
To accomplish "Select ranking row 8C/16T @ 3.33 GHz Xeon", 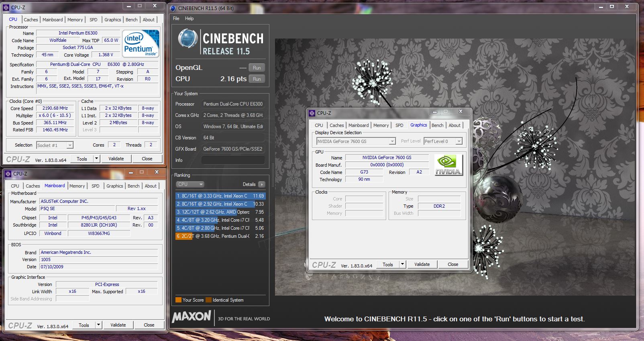I will 220,196.
